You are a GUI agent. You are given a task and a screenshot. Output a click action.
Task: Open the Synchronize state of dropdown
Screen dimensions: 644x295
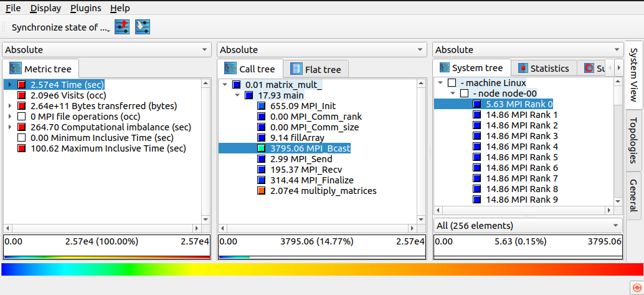coord(60,27)
